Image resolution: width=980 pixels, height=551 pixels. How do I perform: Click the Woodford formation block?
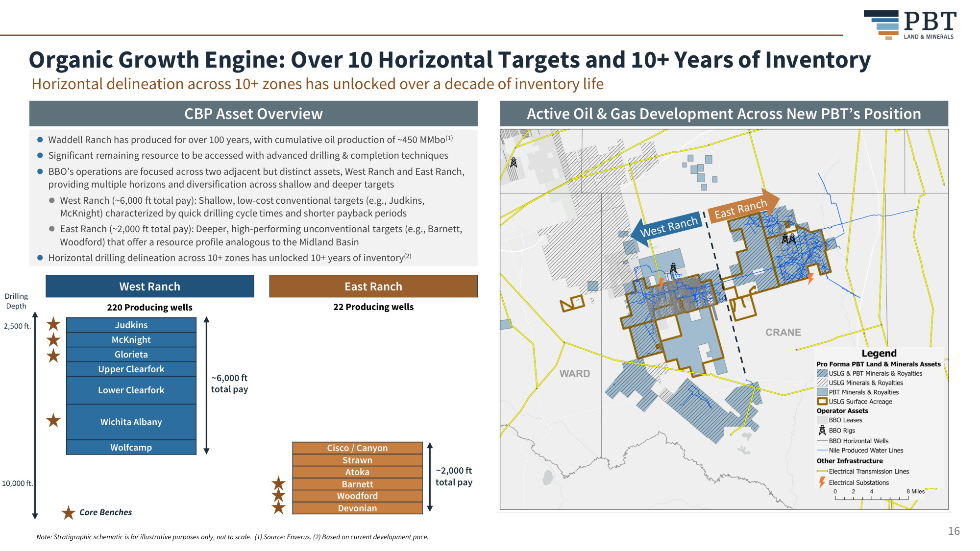click(357, 496)
